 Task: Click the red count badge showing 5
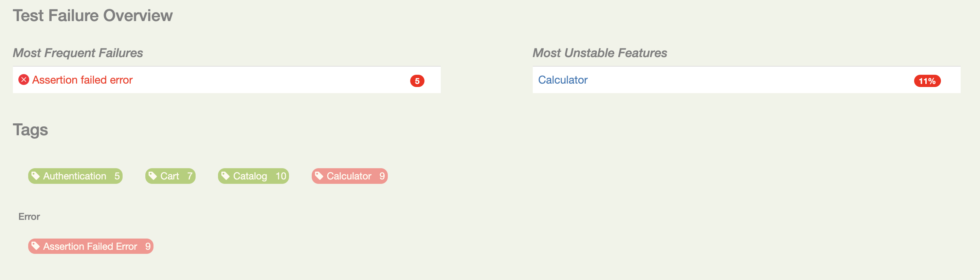pyautogui.click(x=417, y=81)
